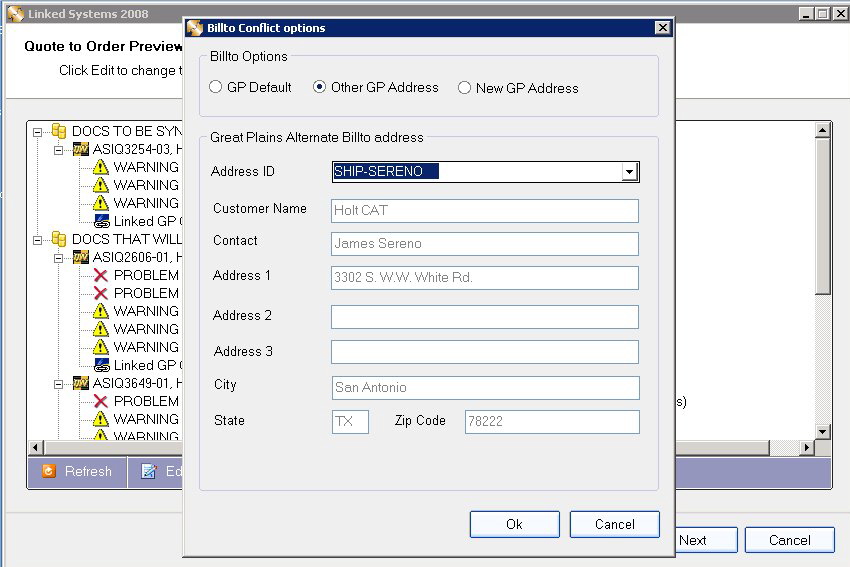The width and height of the screenshot is (850, 567).
Task: Click third WARNING icon under ASIQ2606-01
Action: click(x=101, y=346)
